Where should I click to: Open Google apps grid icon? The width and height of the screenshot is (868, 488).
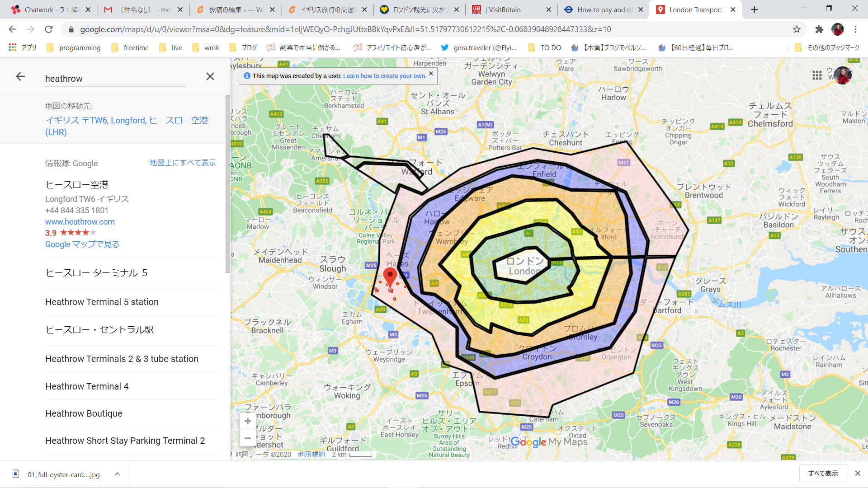pos(816,75)
